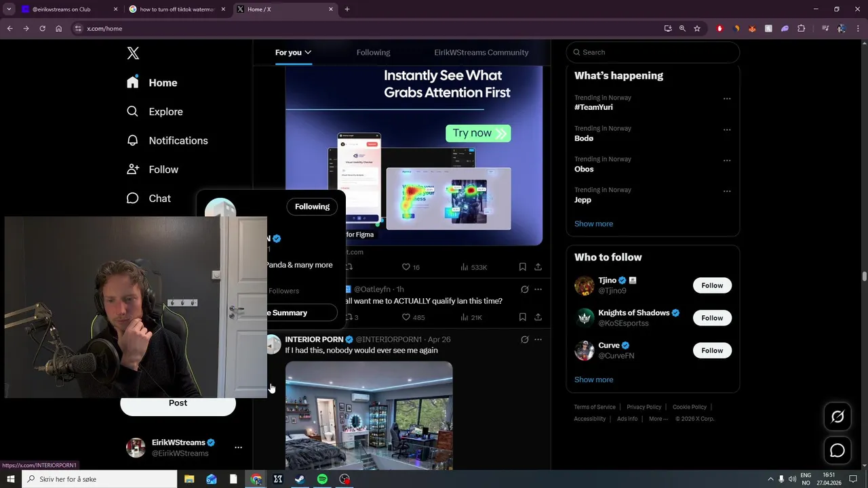Viewport: 868px width, 488px height.
Task: Open the browser tab search dropdown
Action: (9, 9)
